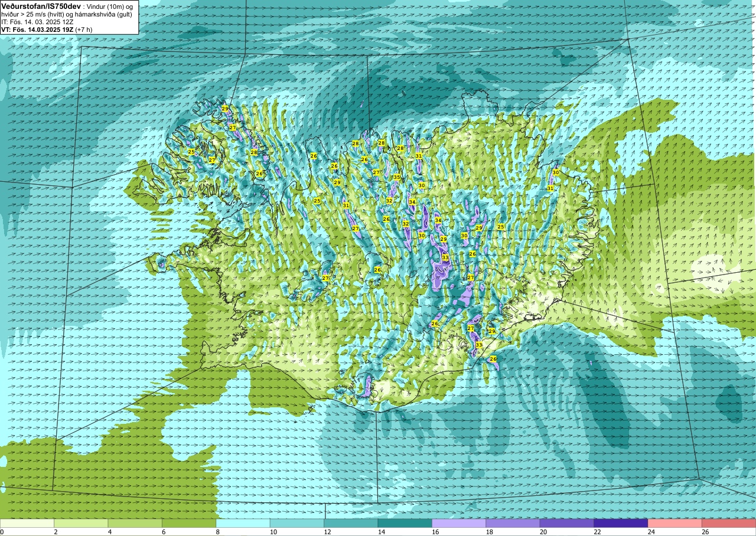Click the 'VT: Fös. 14.03.2025 19Z' line
This screenshot has height=536, width=756.
[x=38, y=30]
